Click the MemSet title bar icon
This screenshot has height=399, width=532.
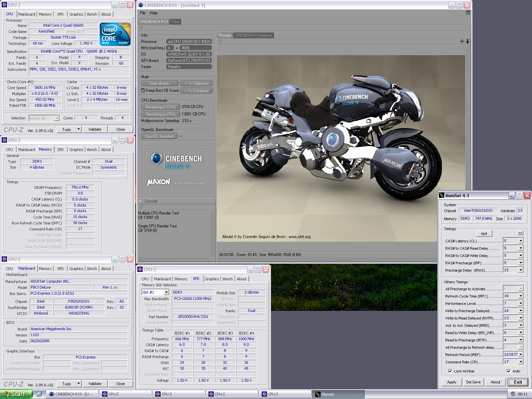click(x=442, y=196)
